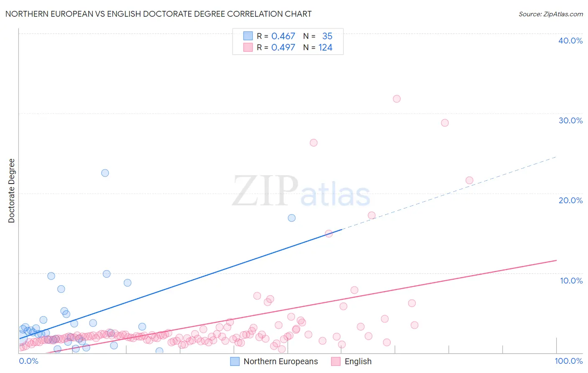Viewport: 588px width, 373px height.
Task: Select the pink data point near 32%
Action: tap(397, 99)
